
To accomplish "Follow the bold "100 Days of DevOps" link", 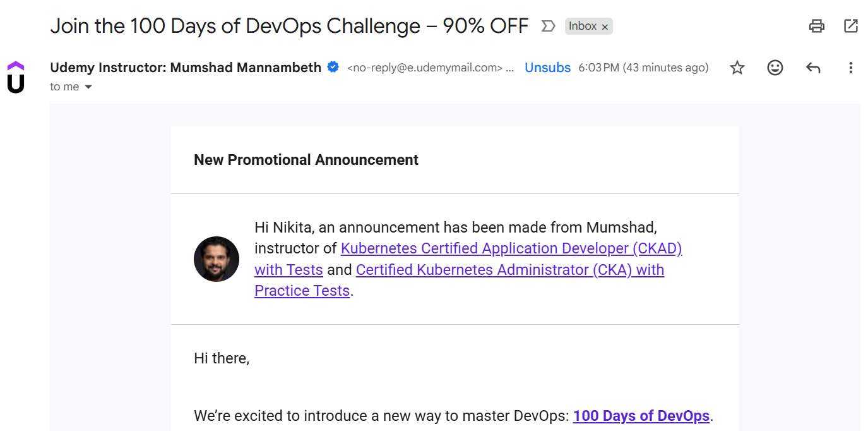I will [641, 416].
